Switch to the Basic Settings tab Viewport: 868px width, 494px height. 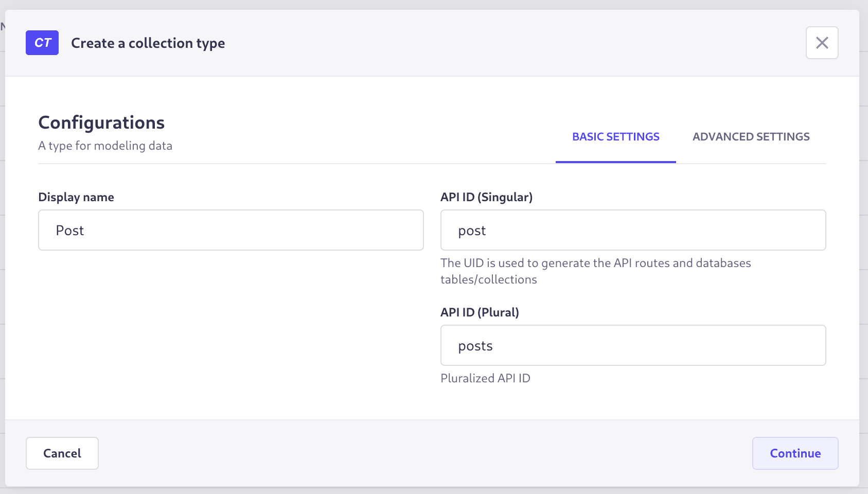pyautogui.click(x=615, y=137)
